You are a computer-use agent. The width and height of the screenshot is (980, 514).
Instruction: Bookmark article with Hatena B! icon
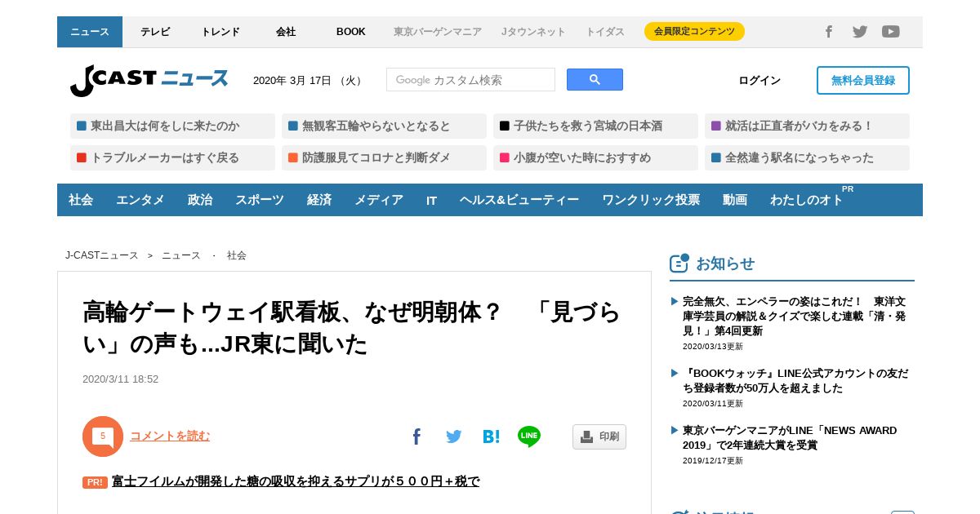(491, 436)
